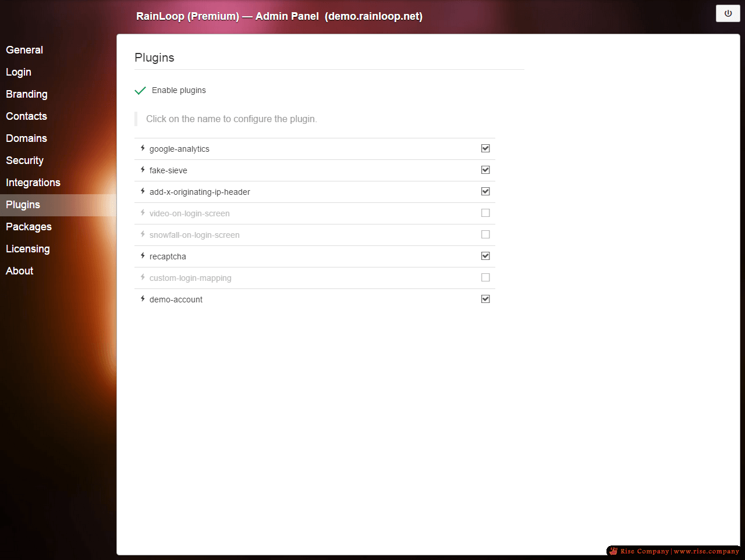Uncheck the google-analytics plugin checkbox
The width and height of the screenshot is (745, 560).
[x=485, y=148]
